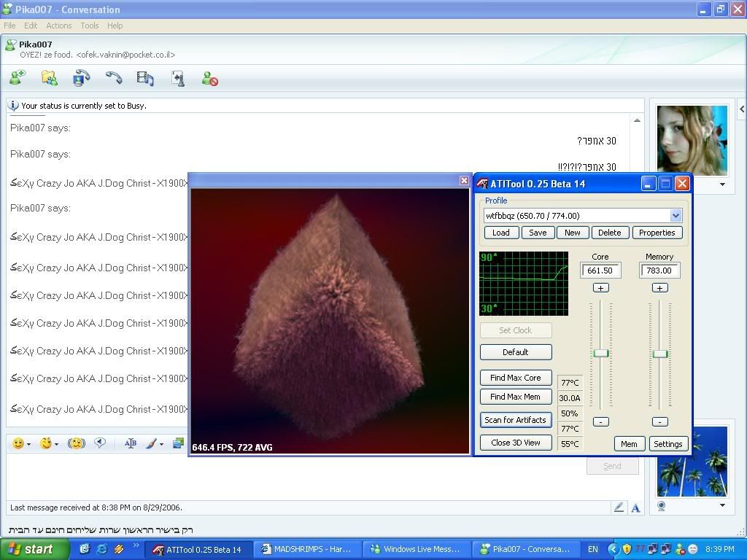747x560 pixels.
Task: Increase Core clock with plus button
Action: click(601, 287)
